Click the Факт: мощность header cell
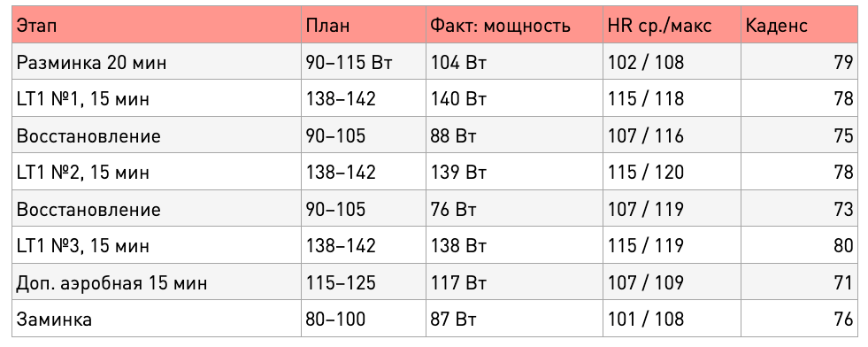868x347 pixels. 514,25
